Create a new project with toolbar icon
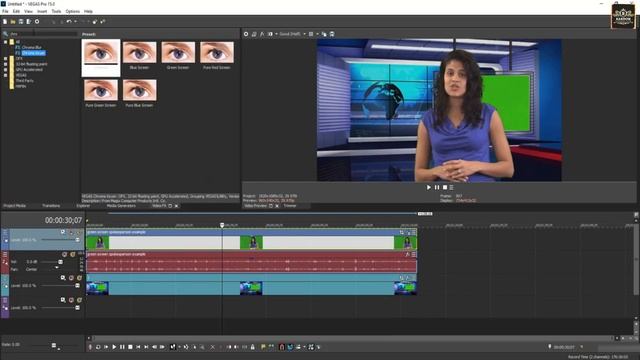640x360 pixels. point(5,22)
